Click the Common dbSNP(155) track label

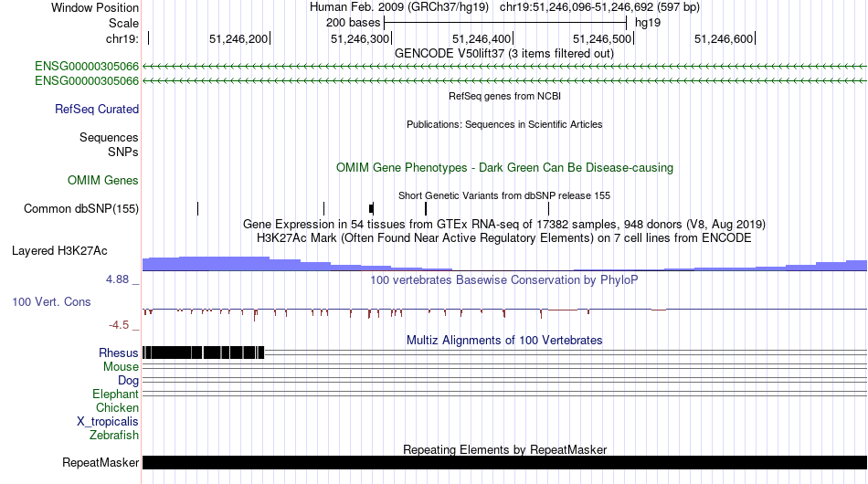click(80, 208)
